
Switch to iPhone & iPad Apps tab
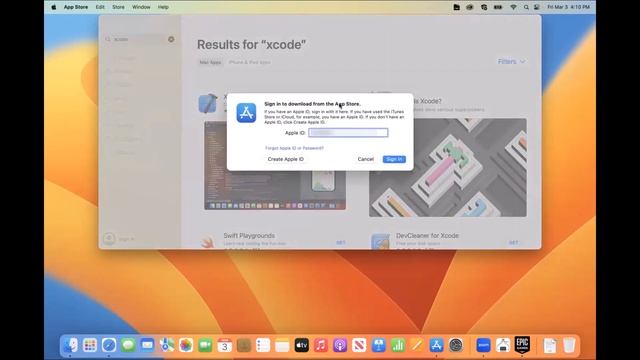click(249, 62)
